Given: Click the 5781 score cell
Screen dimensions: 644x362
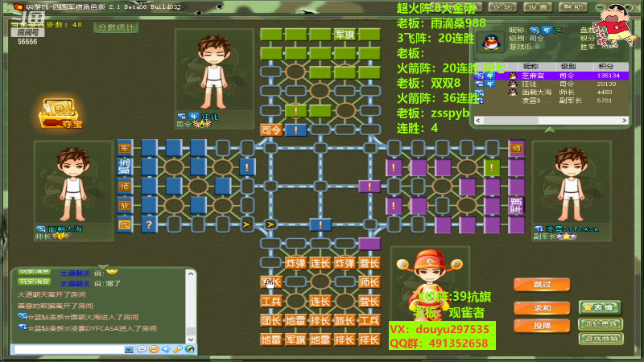Looking at the screenshot, I should (605, 101).
